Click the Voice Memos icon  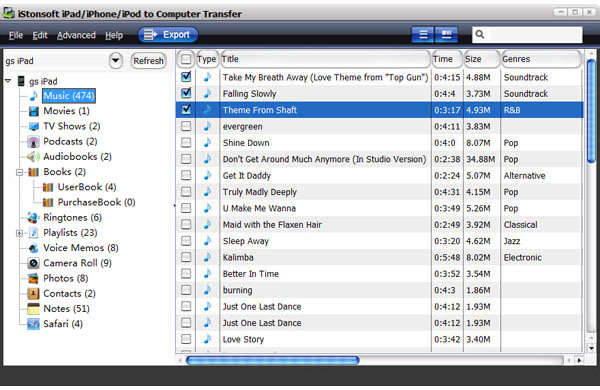tap(33, 248)
